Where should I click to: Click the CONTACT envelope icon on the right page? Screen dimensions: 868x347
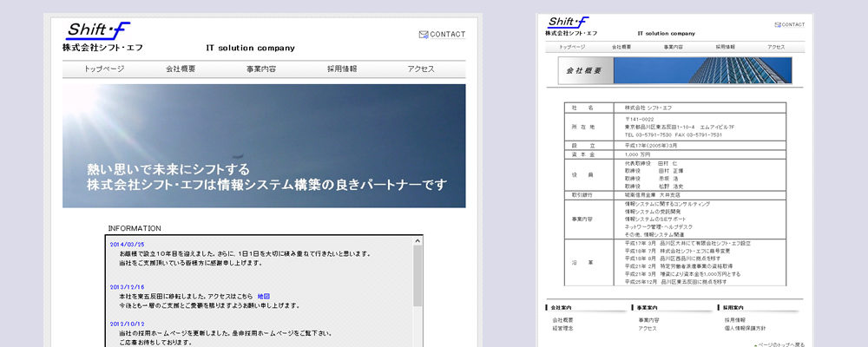(x=778, y=24)
